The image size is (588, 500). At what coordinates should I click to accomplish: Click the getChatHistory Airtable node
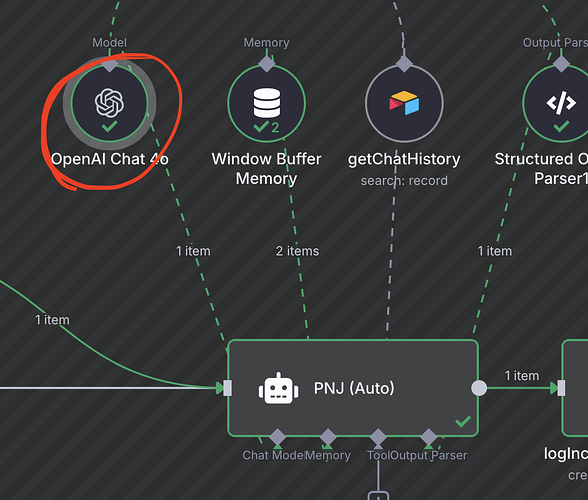[x=404, y=103]
